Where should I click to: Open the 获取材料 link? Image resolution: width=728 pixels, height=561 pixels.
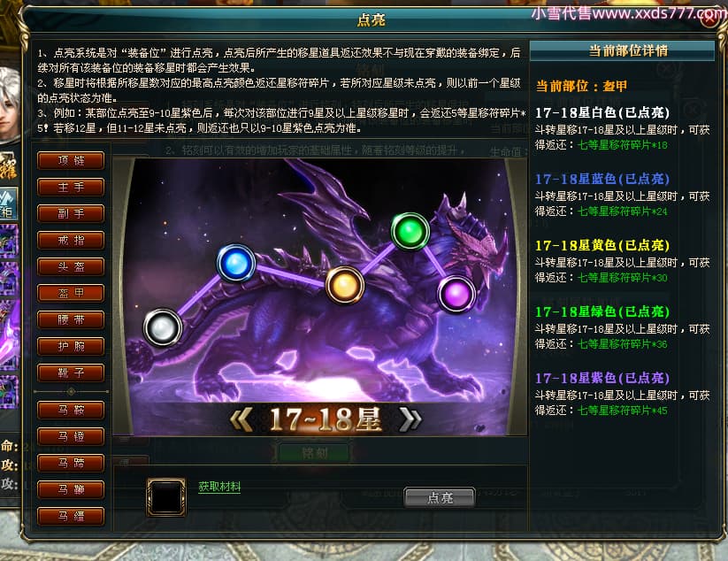click(x=219, y=487)
